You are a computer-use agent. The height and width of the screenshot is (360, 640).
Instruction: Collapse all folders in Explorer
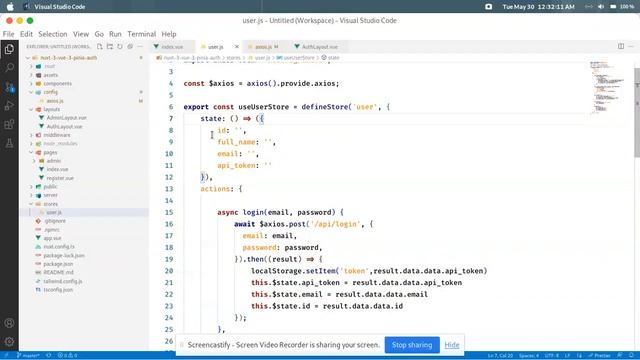(x=130, y=47)
